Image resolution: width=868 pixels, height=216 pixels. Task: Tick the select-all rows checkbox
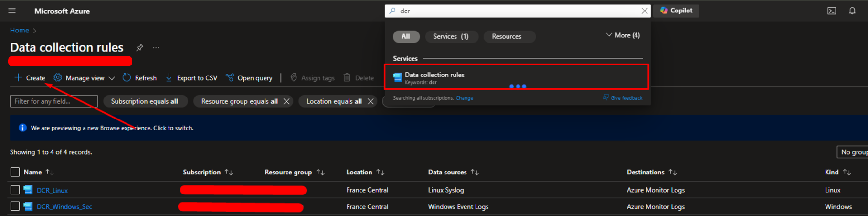pos(15,172)
